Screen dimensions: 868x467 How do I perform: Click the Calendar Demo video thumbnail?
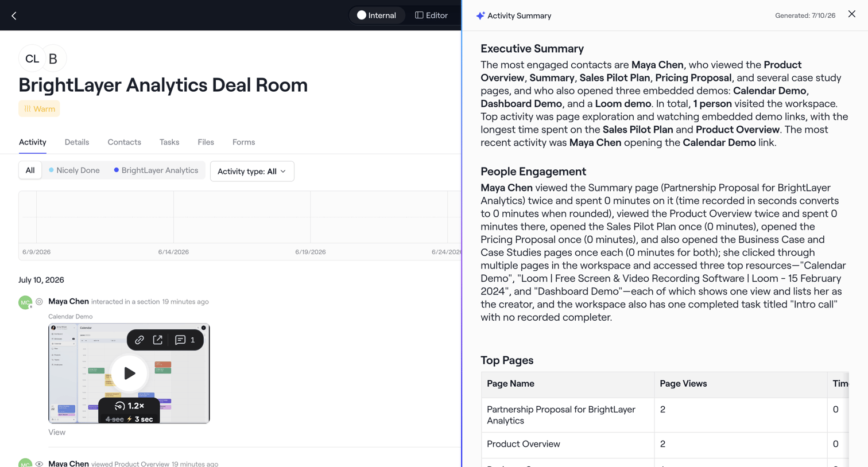click(129, 373)
